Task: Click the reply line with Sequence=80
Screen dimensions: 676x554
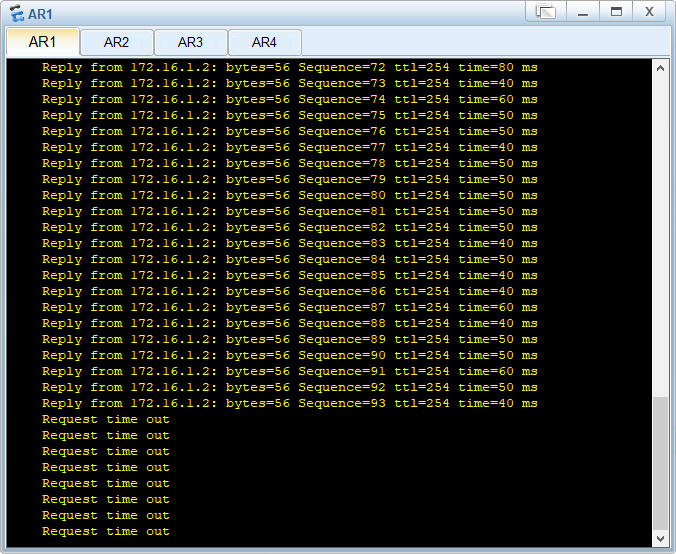Action: 290,195
